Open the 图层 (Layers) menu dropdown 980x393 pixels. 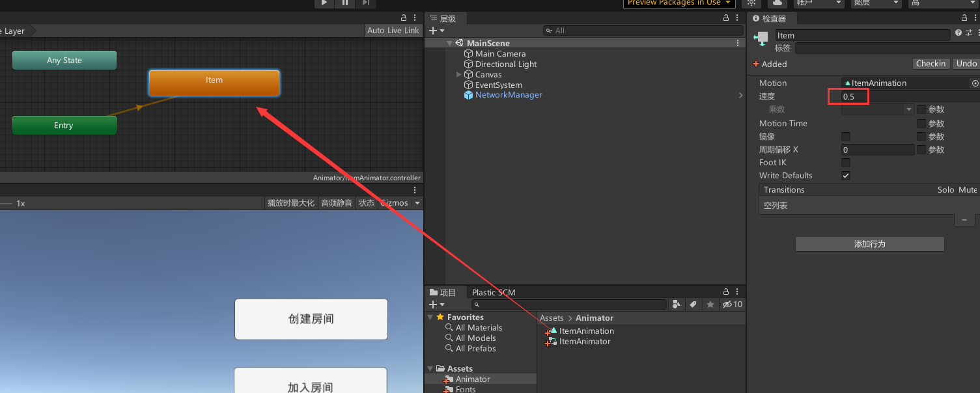click(876, 4)
